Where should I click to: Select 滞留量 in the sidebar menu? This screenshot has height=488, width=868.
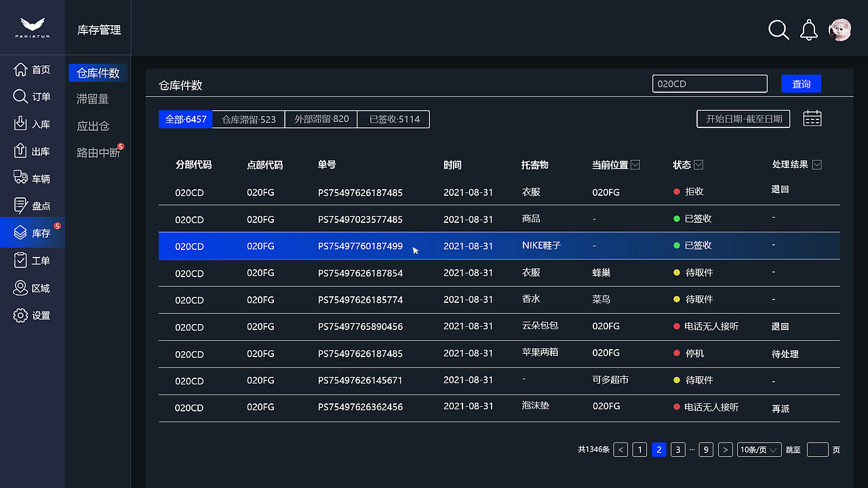(97, 98)
